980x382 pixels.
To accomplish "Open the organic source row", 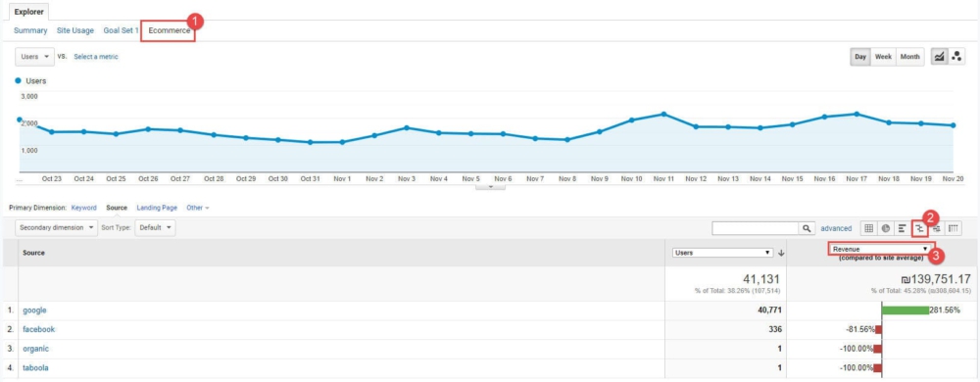I will click(35, 349).
